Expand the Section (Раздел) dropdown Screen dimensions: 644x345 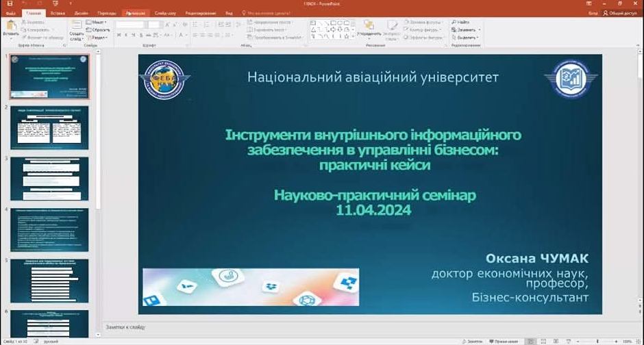click(98, 38)
